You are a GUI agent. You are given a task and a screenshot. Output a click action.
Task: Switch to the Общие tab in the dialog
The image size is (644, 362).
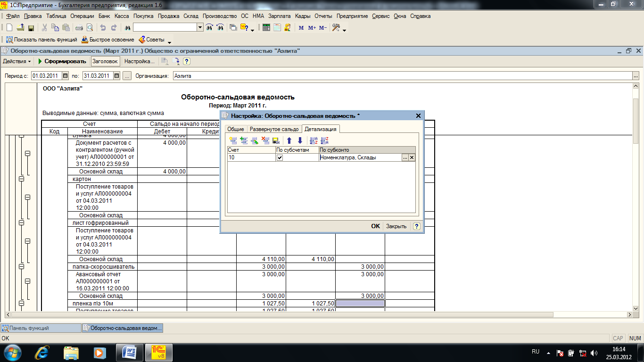click(236, 129)
